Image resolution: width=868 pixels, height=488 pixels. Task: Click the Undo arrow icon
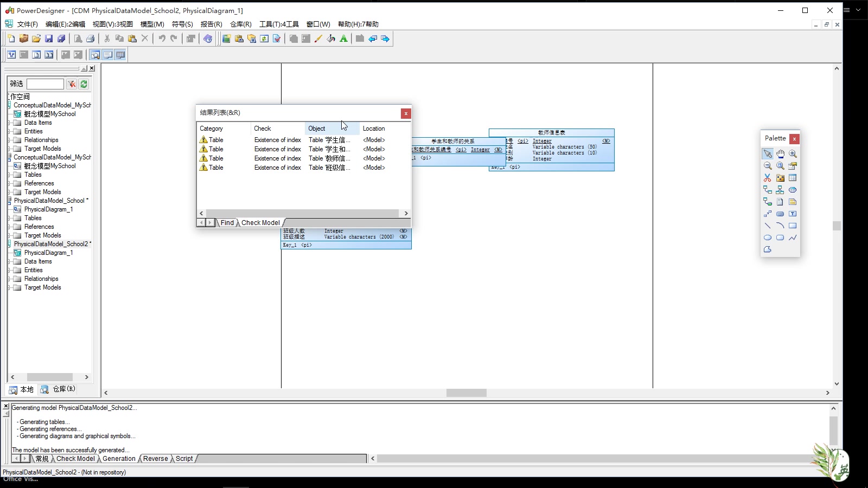(162, 38)
